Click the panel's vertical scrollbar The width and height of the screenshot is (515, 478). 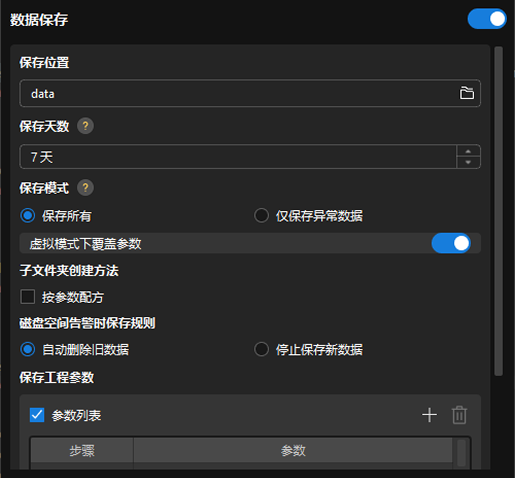pyautogui.click(x=498, y=211)
